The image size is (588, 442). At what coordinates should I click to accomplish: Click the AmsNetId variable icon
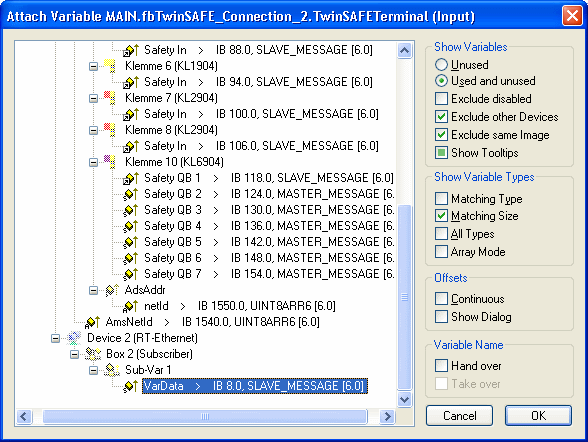[93, 322]
